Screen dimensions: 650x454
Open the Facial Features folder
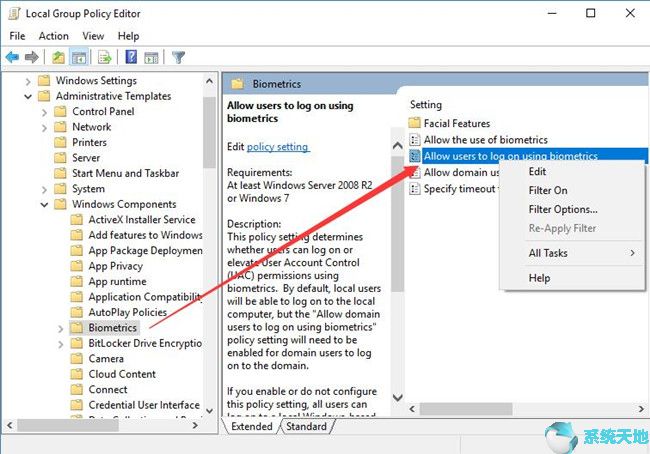pos(456,124)
